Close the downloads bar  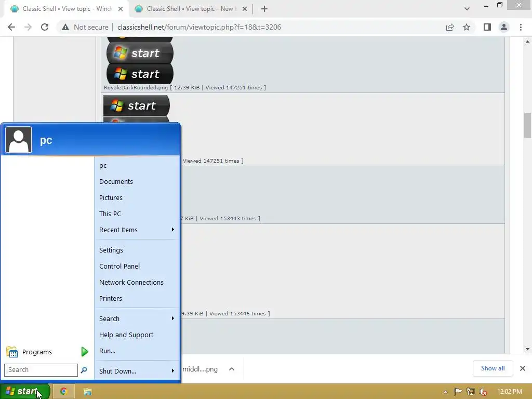click(523, 368)
